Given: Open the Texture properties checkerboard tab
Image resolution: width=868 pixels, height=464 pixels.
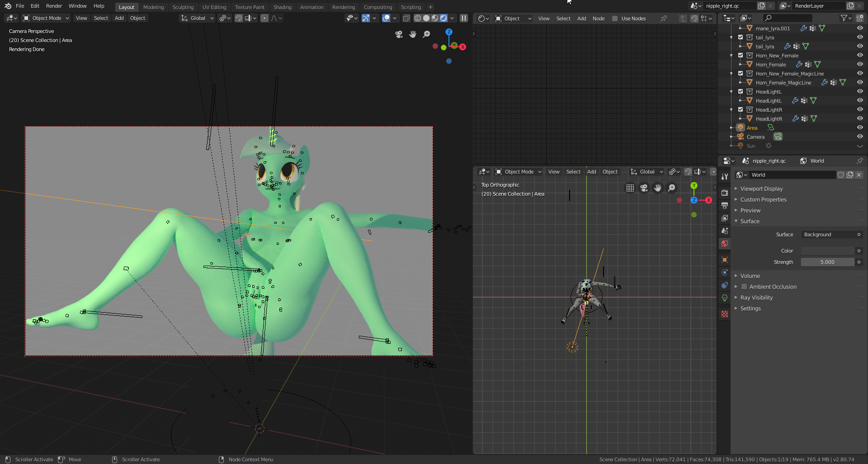Looking at the screenshot, I should click(x=725, y=314).
